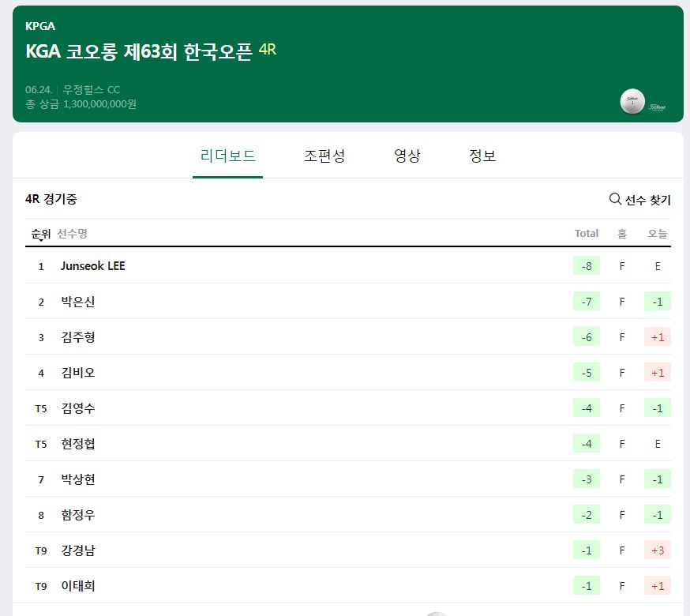This screenshot has width=690, height=616.
Task: Sort by 순위 column header
Action: point(40,234)
